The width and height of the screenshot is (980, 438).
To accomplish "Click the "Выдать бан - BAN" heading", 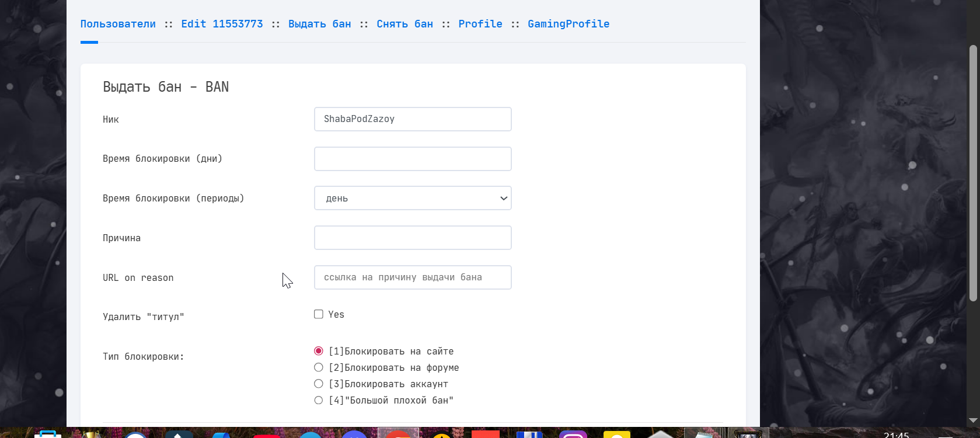I will click(166, 87).
